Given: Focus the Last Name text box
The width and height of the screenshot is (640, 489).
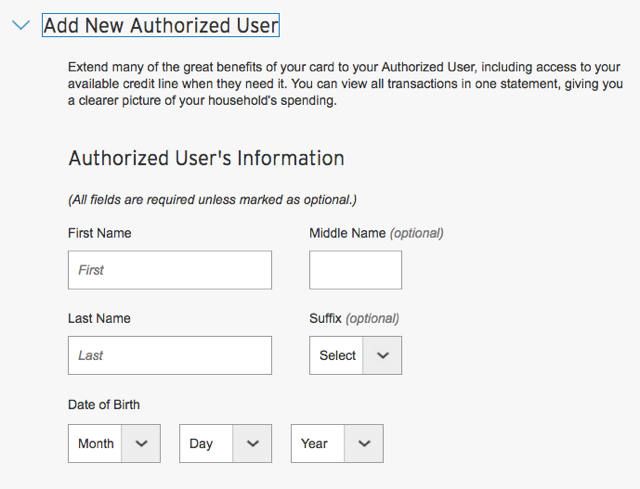Looking at the screenshot, I should 170,355.
